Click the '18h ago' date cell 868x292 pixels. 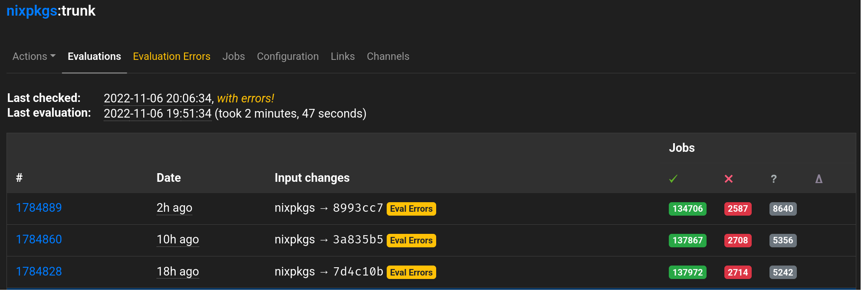178,272
